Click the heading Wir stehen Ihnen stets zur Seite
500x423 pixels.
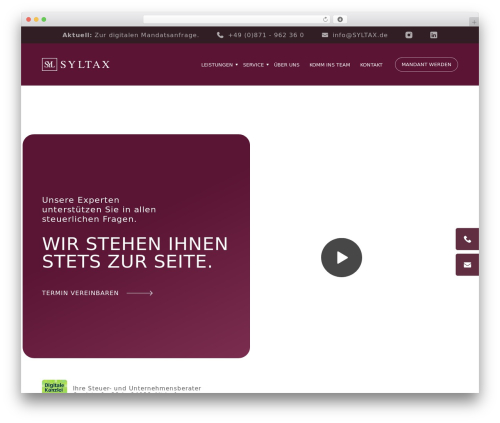coord(135,252)
